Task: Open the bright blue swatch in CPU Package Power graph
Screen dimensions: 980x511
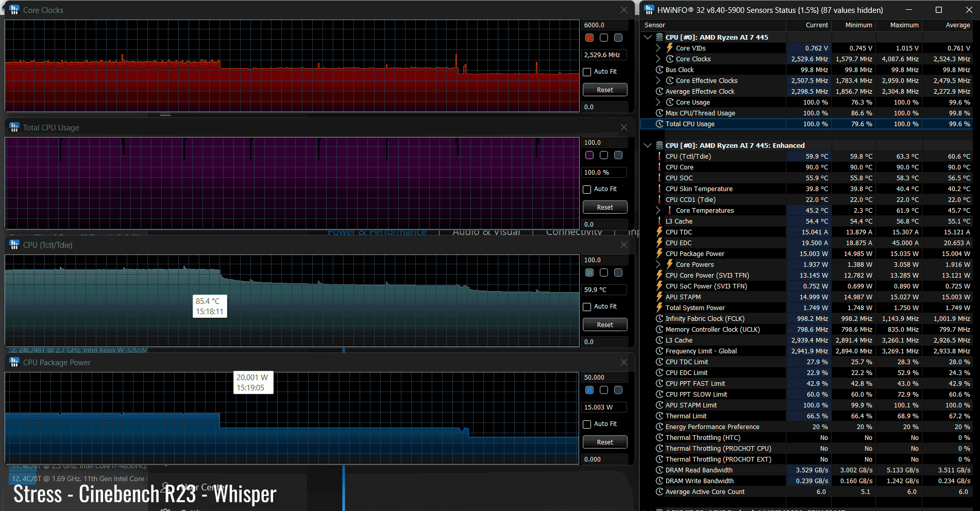Action: point(589,390)
